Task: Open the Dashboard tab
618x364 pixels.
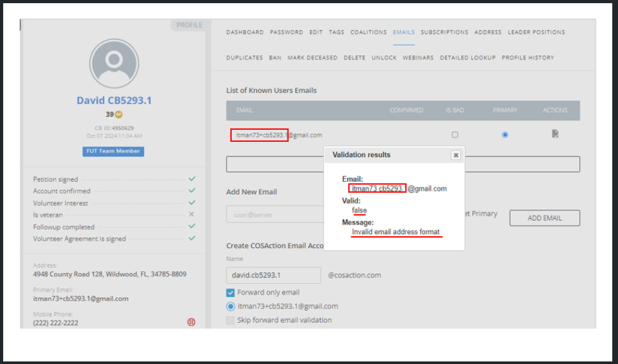Action: [244, 32]
